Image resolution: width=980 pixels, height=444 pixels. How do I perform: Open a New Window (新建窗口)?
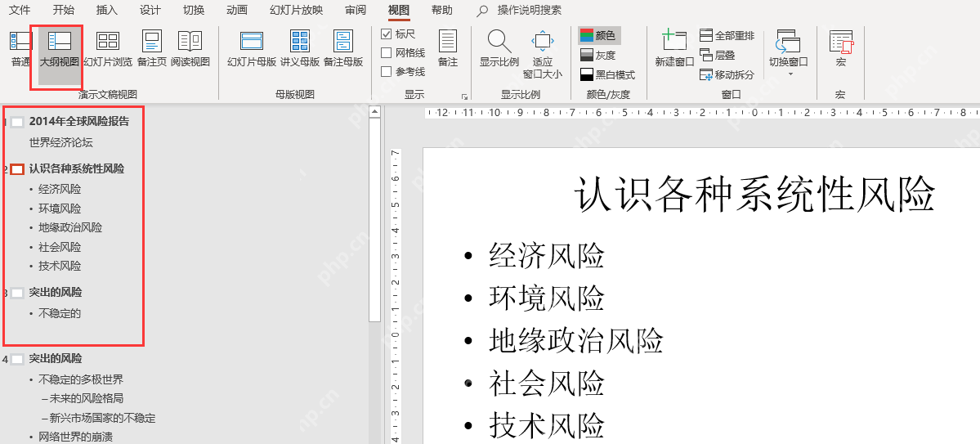674,49
